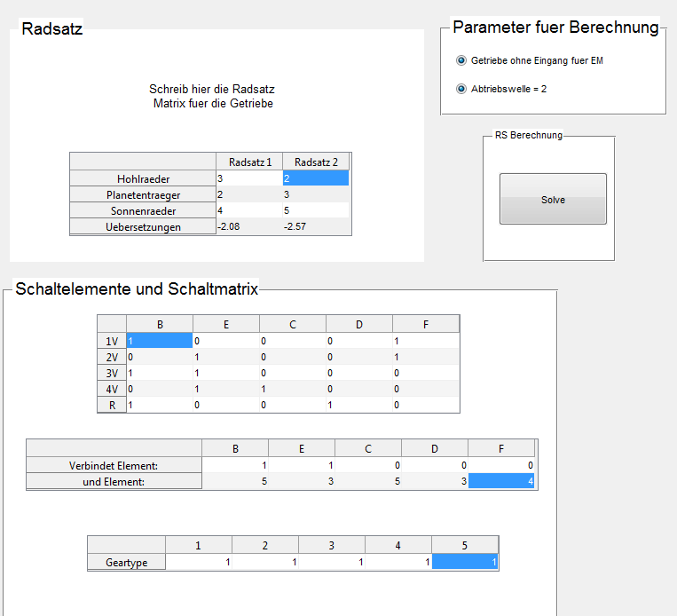Edit Sonnenraeder cell in Radsatz 1

(x=248, y=210)
